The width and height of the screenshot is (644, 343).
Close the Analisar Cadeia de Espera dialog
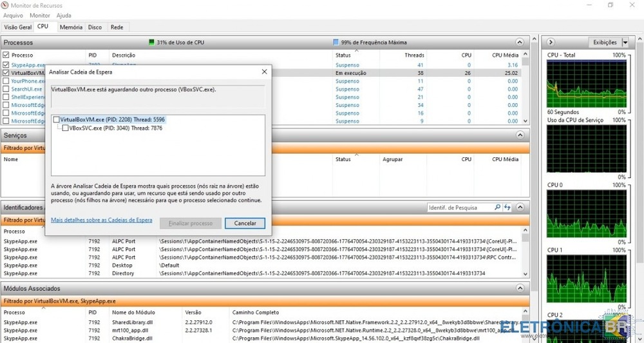264,72
